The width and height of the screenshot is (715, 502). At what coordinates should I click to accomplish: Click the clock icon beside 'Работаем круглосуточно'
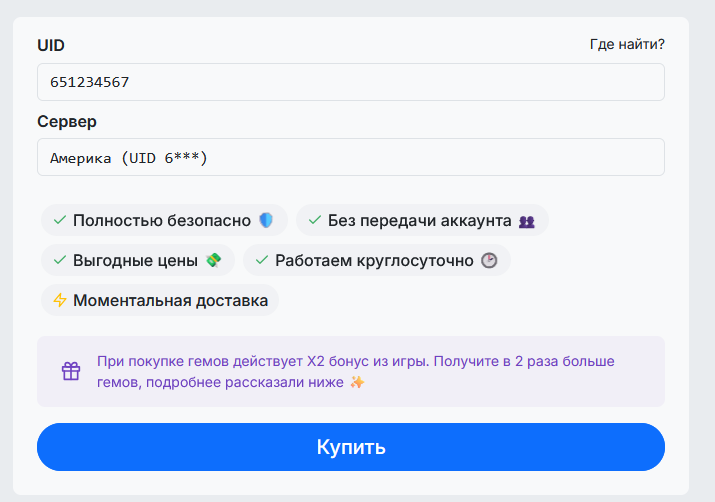(489, 260)
